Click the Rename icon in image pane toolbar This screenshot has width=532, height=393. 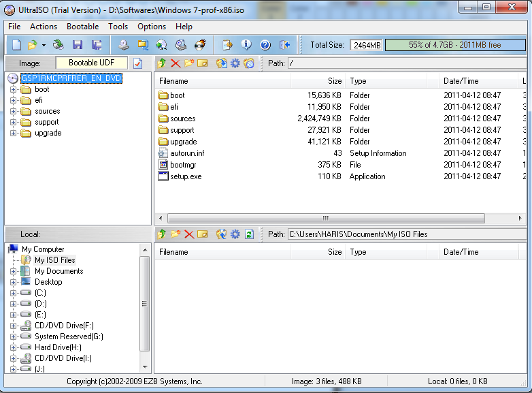click(x=203, y=63)
